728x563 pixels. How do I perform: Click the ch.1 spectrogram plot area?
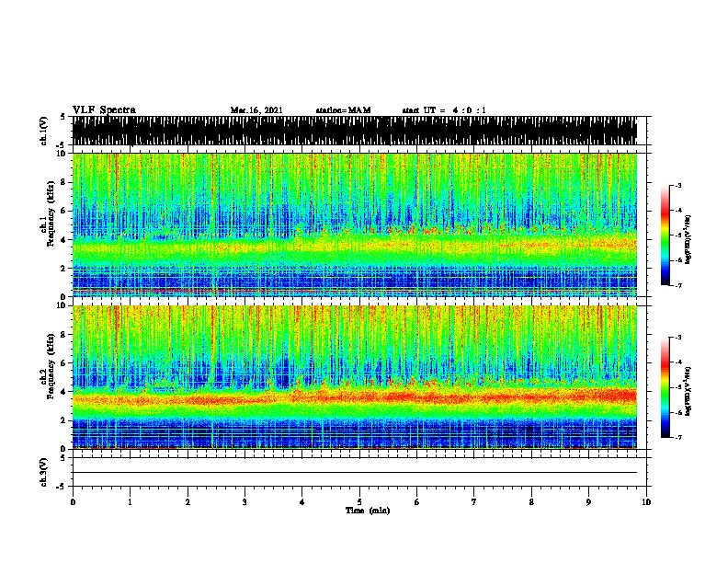point(354,224)
